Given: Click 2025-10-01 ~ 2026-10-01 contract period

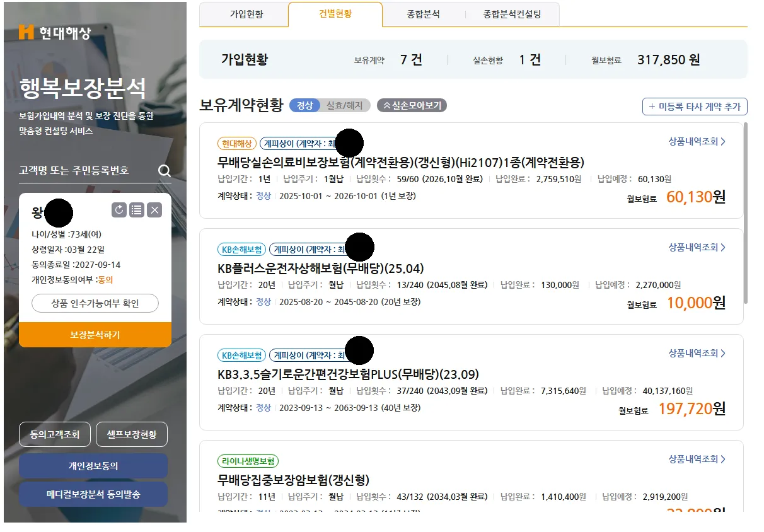Looking at the screenshot, I should coord(347,196).
